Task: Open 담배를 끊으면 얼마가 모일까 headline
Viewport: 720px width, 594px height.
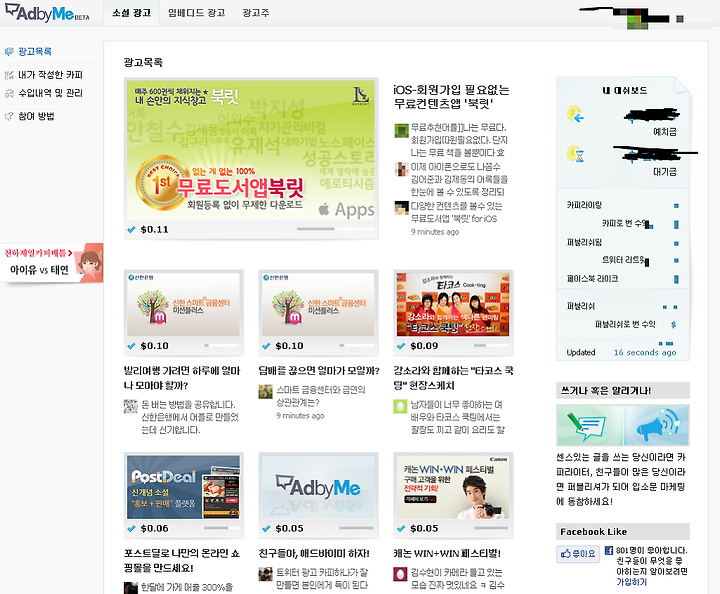Action: click(x=319, y=370)
